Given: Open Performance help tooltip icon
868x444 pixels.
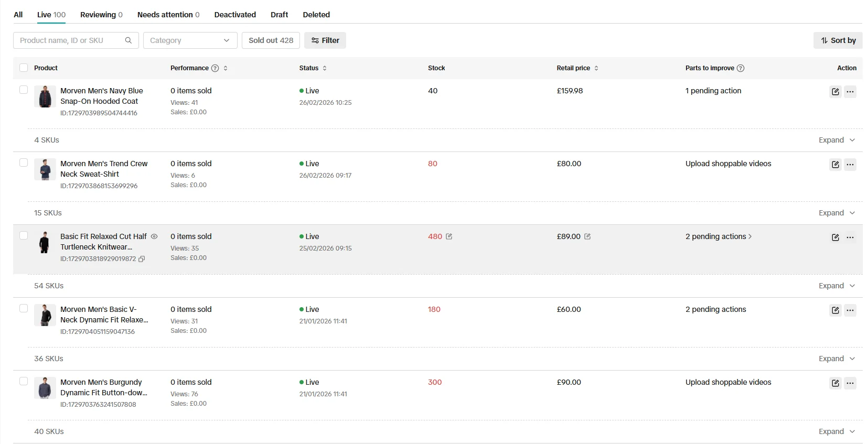Looking at the screenshot, I should (215, 68).
